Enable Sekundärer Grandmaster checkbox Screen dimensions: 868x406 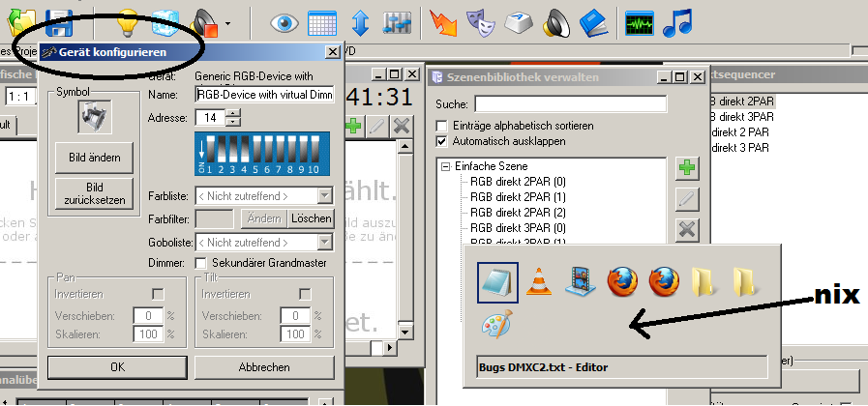tap(201, 263)
